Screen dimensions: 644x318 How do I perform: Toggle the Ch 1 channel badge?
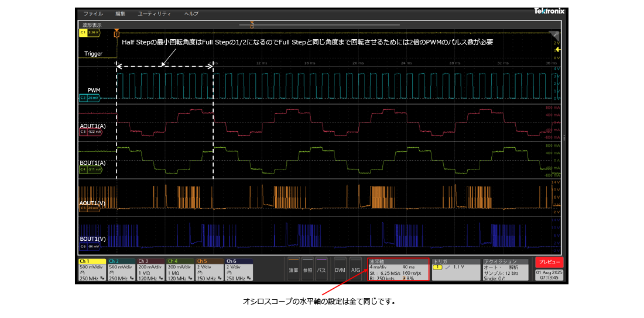coord(92,270)
